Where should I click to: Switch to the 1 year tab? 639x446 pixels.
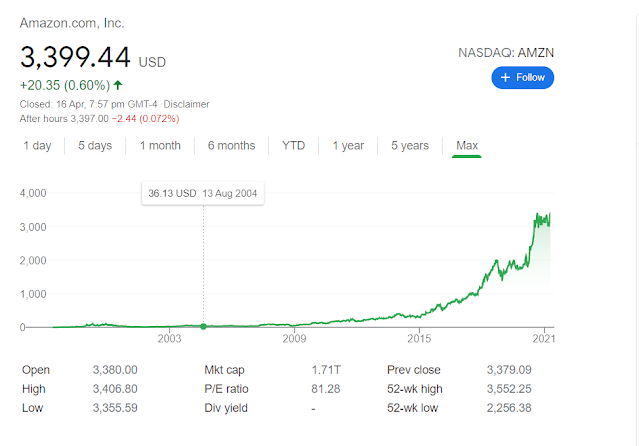tap(348, 146)
